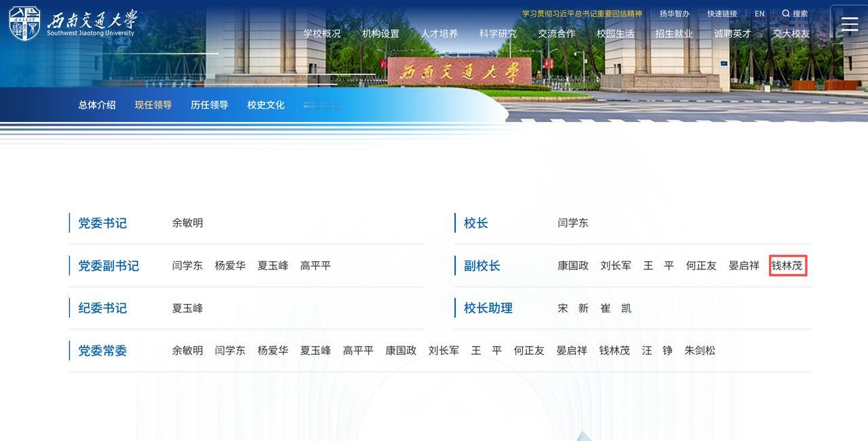Viewport: 868px width, 441px height.
Task: Open the 校园生活 main menu
Action: tap(616, 33)
